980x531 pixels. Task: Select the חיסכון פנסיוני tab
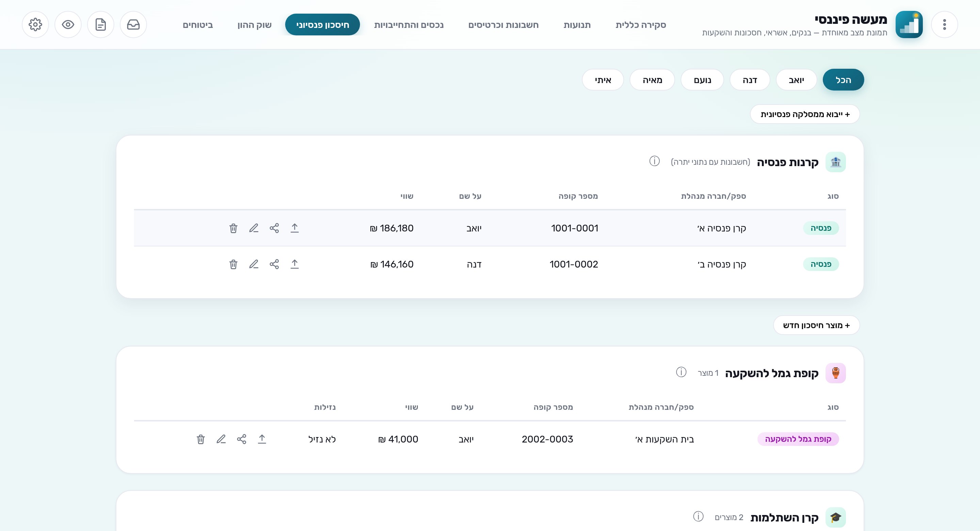(x=323, y=25)
